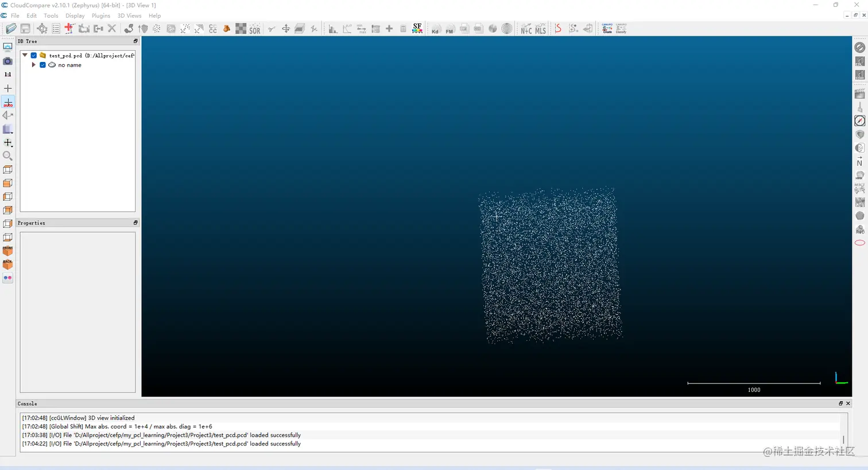This screenshot has height=470, width=868.
Task: Compute a Kd-tree for the cloud
Action: pos(435,28)
